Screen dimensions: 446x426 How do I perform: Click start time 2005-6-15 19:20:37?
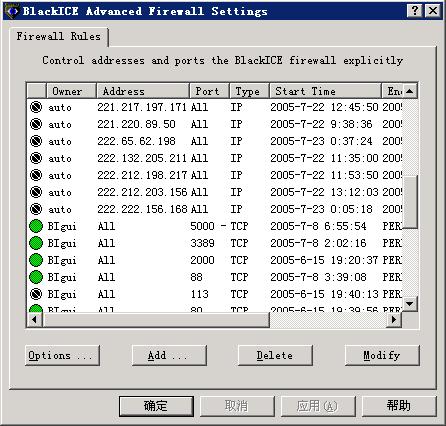(x=324, y=260)
